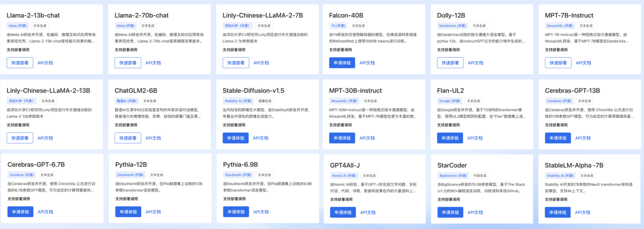Viewport: 644px width, 229px height.
Task: Open API文档 for Llama-2-70b-chat
Action: point(153,63)
